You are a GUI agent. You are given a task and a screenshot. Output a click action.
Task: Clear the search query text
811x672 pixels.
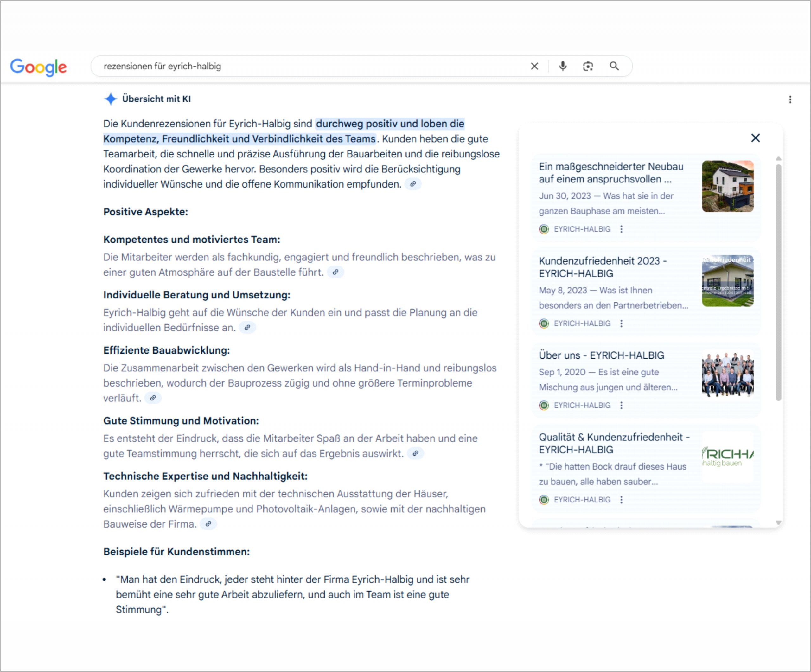pyautogui.click(x=534, y=67)
